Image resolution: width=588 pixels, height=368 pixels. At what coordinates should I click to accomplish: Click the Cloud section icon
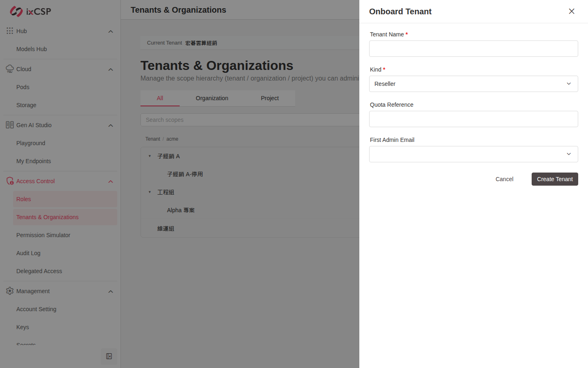tap(10, 69)
